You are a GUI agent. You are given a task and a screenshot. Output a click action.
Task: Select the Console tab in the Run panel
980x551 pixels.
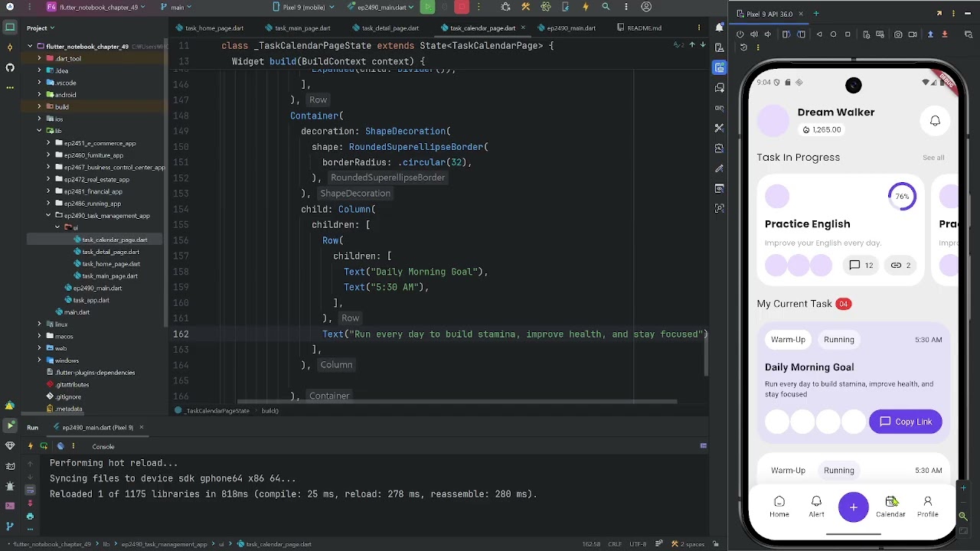[103, 446]
